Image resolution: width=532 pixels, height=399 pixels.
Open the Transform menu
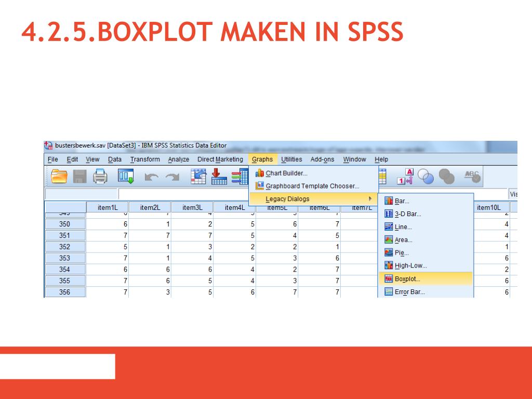coord(145,159)
